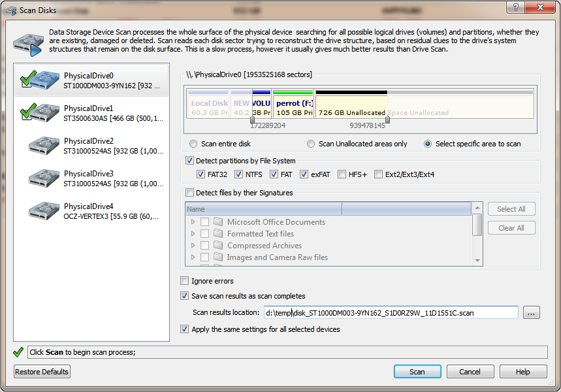
Task: Select Scan Unallocated areas only option
Action: [311, 144]
